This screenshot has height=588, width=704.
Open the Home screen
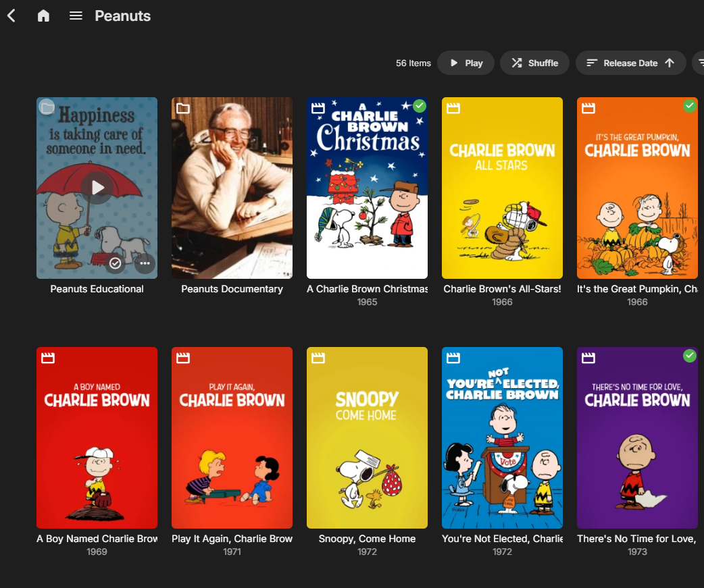43,16
